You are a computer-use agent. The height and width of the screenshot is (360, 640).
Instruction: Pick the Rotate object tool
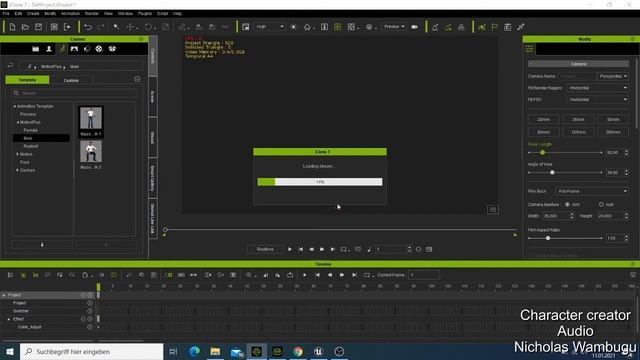coord(148,27)
